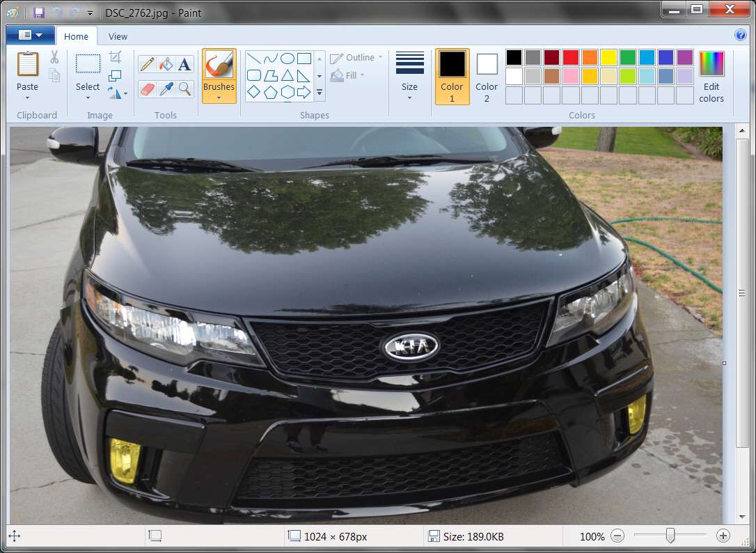Pick the orange color swatch
Image resolution: width=756 pixels, height=553 pixels.
590,57
